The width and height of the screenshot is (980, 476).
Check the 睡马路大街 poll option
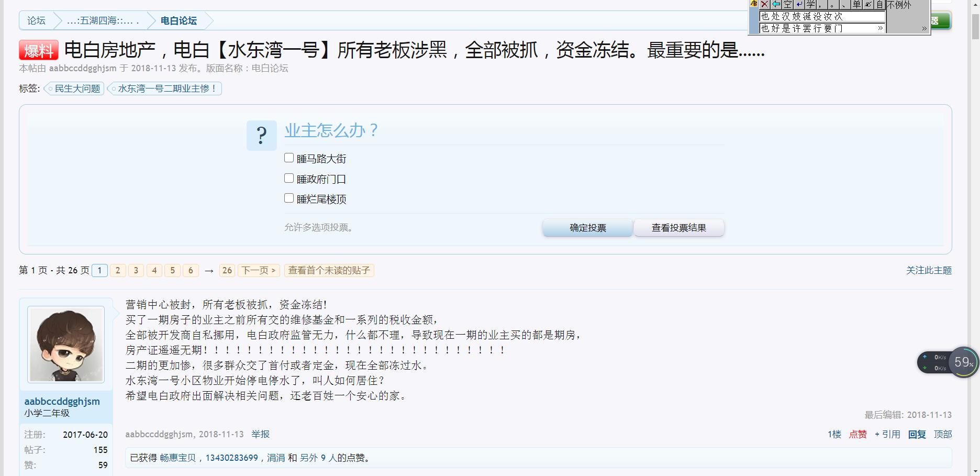point(289,158)
